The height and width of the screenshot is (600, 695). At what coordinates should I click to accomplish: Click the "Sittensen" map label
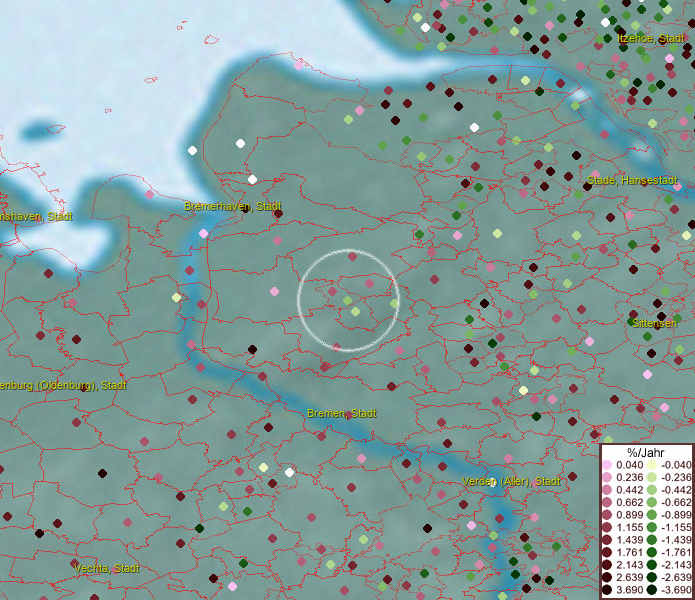(654, 323)
